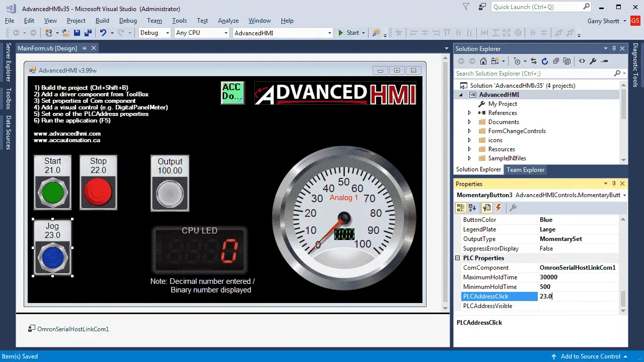Image resolution: width=644 pixels, height=362 pixels.
Task: Switch to the Team Explorer tab
Action: (525, 170)
